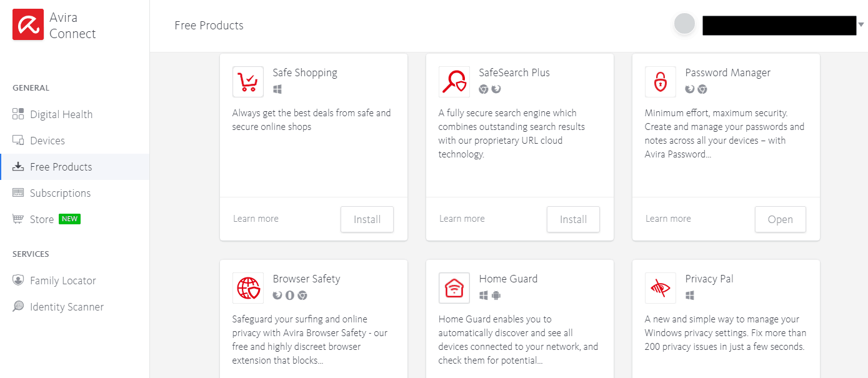Click the SafeSearch Plus magnifier icon
868x378 pixels.
(x=454, y=81)
